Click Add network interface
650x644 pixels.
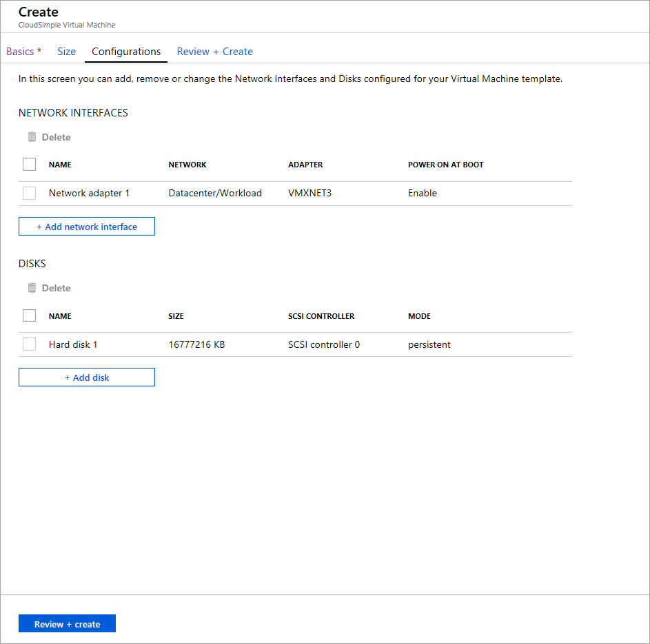click(x=86, y=226)
